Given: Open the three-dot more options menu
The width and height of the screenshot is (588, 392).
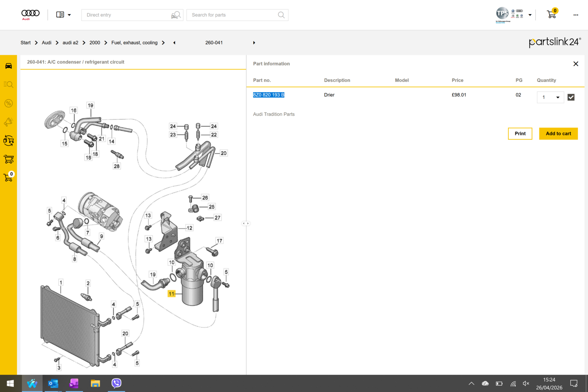Looking at the screenshot, I should (x=575, y=15).
